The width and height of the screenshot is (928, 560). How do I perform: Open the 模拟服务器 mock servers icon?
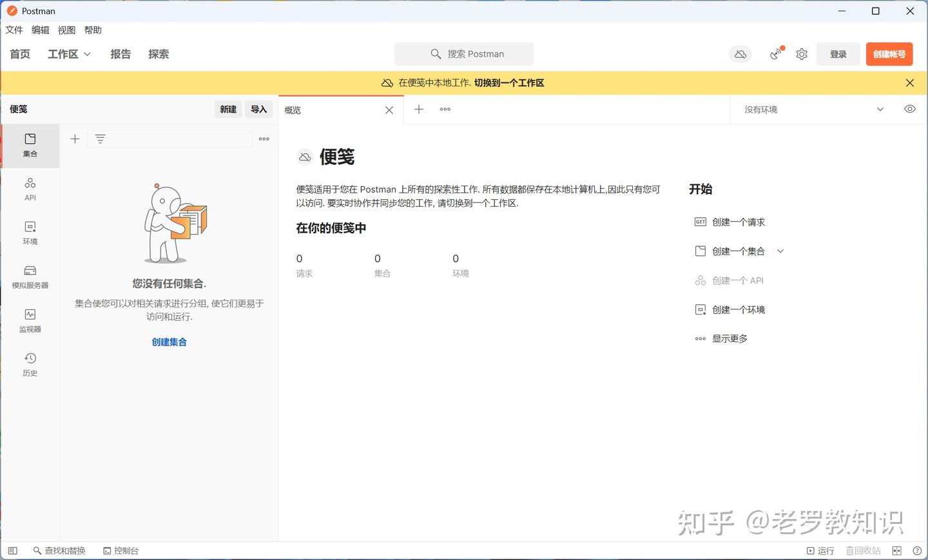[x=30, y=277]
